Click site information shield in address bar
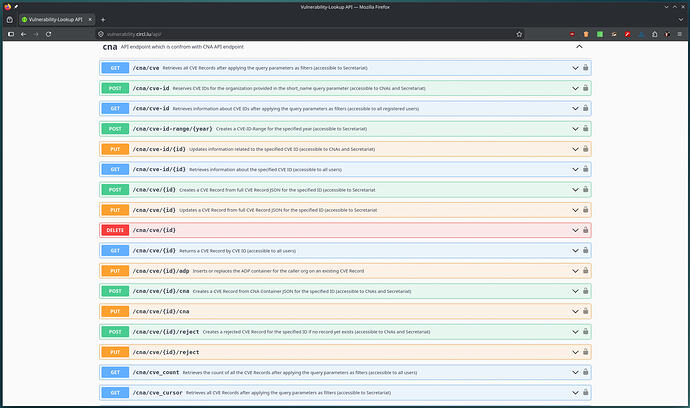This screenshot has width=690, height=408. point(100,34)
